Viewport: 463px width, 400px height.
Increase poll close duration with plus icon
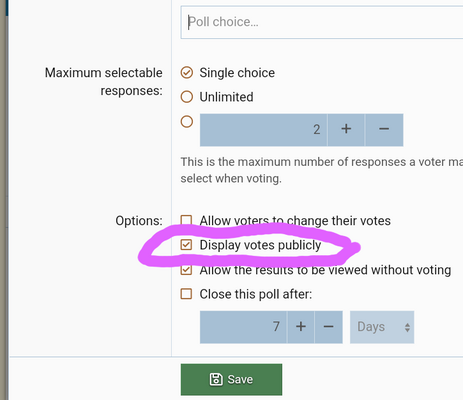point(301,327)
